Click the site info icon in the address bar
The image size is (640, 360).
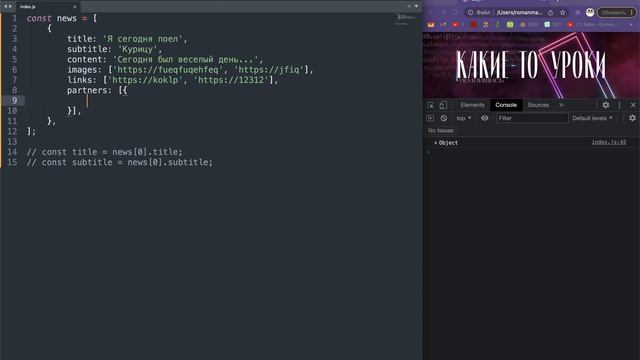point(470,13)
